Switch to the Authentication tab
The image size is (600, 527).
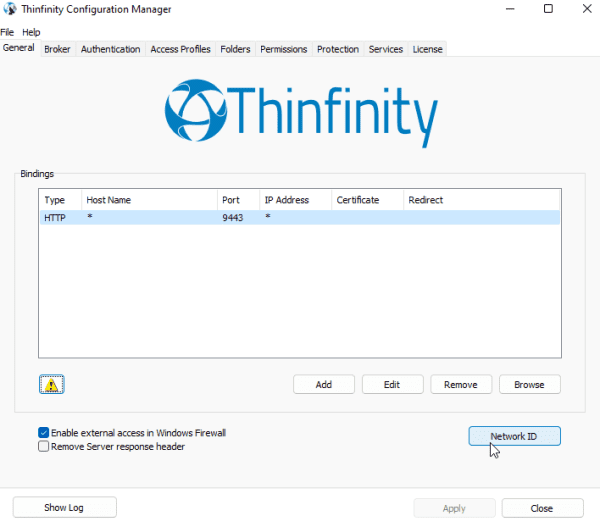click(111, 49)
